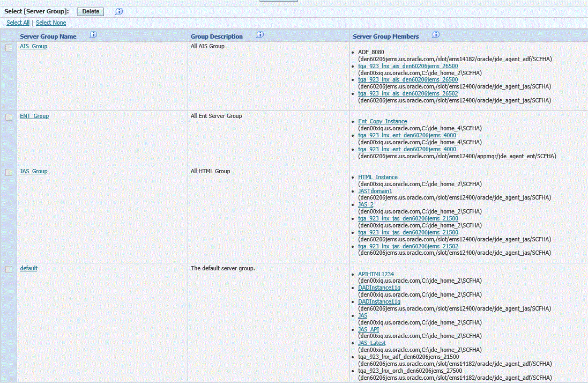Show help icon for Group Description column
The width and height of the screenshot is (588, 383).
260,34
